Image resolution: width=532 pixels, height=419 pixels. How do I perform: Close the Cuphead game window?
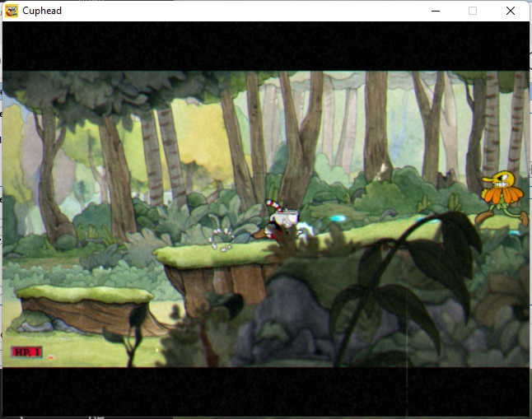[x=511, y=11]
